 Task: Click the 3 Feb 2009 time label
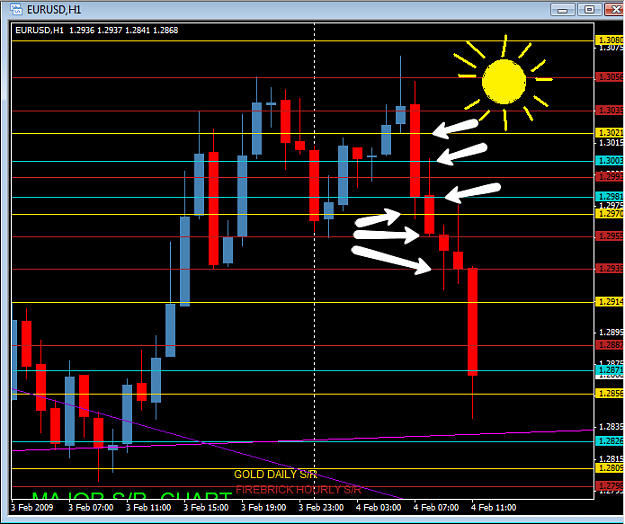point(32,508)
